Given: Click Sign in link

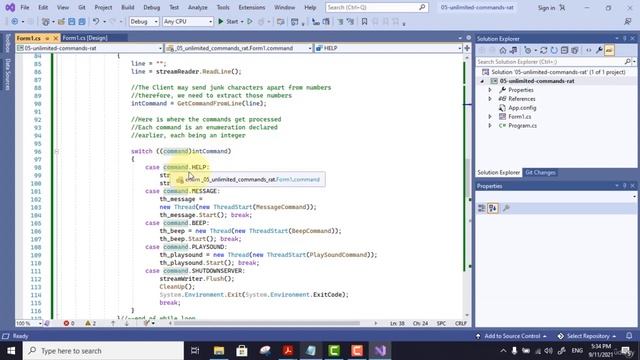Looking at the screenshot, I should [547, 8].
